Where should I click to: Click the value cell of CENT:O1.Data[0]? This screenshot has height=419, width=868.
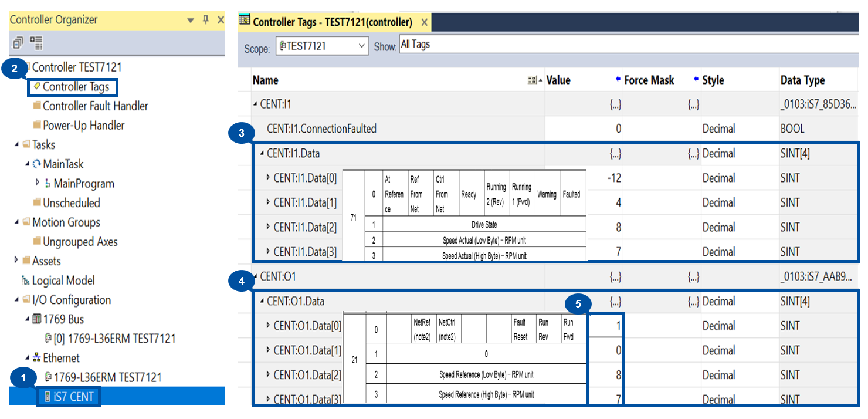click(x=605, y=326)
